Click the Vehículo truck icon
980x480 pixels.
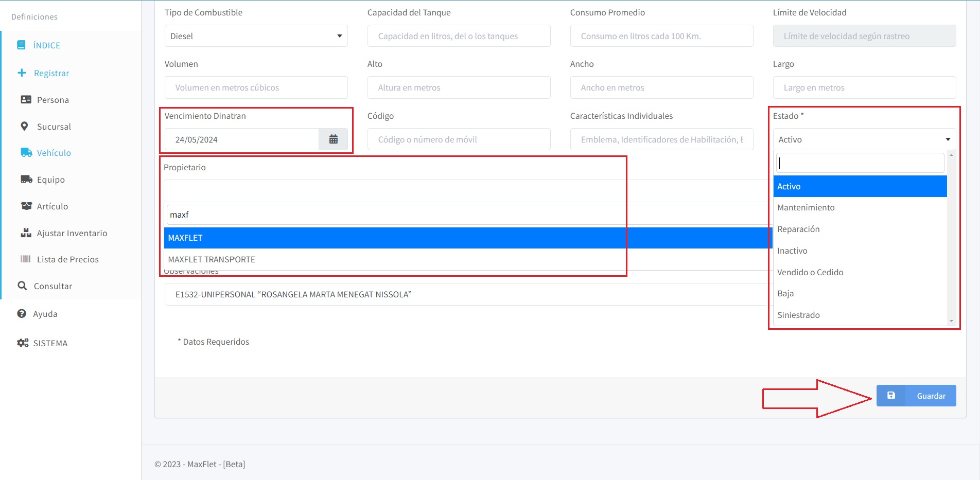[x=26, y=153]
